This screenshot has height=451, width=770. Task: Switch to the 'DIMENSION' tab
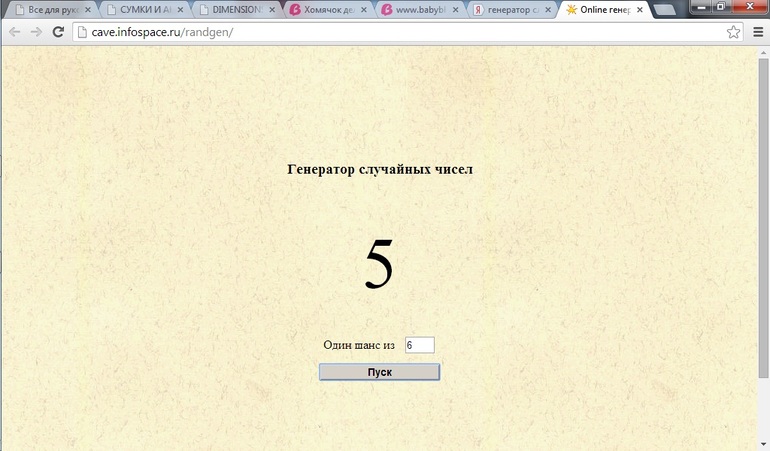pyautogui.click(x=230, y=10)
